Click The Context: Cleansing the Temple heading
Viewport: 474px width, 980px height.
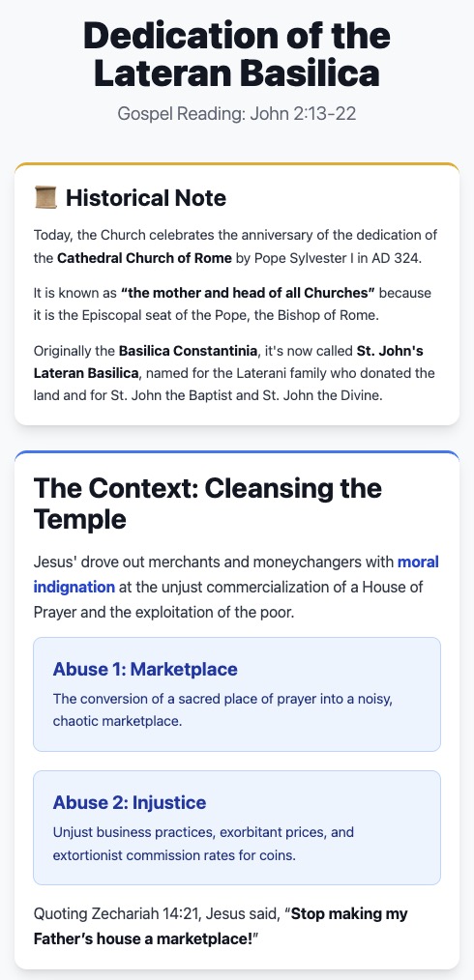tap(208, 504)
